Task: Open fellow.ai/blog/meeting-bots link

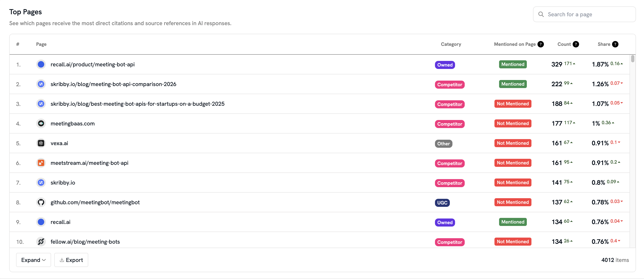Action: coord(85,242)
